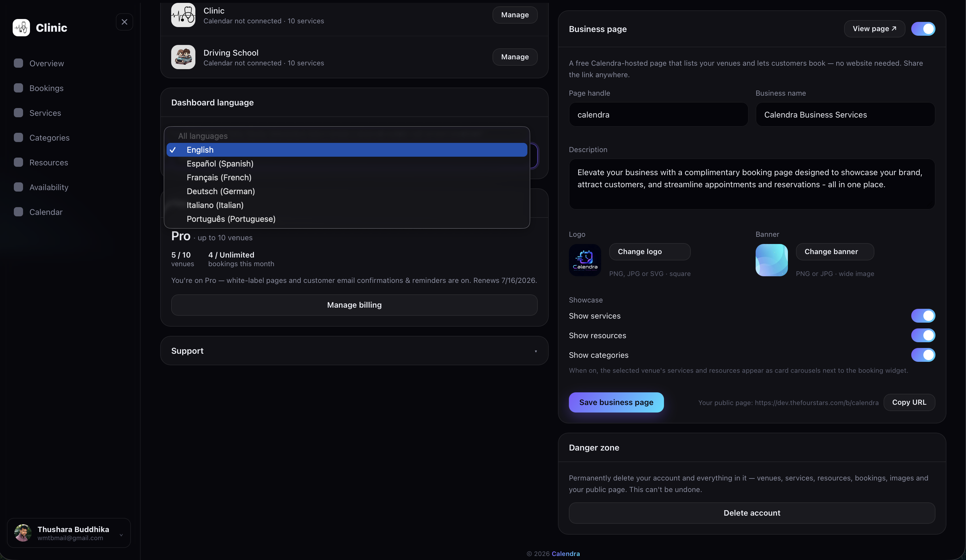Click the banner image thumbnail
The width and height of the screenshot is (966, 560).
772,260
